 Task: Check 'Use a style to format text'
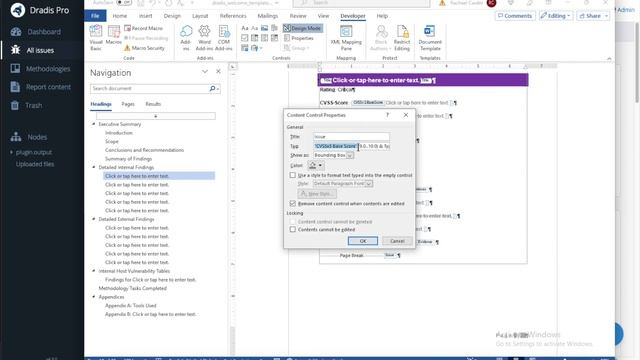pyautogui.click(x=293, y=175)
